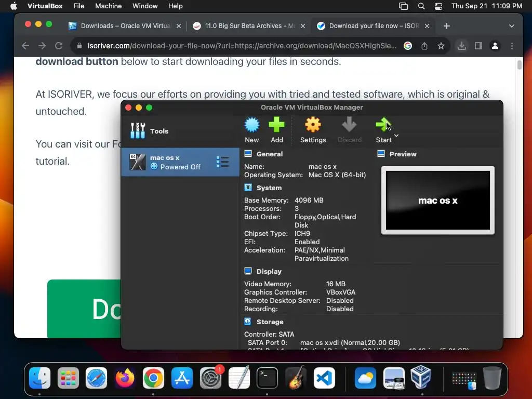This screenshot has height=399, width=532.
Task: Select the mac os x virtual machine
Action: point(180,162)
